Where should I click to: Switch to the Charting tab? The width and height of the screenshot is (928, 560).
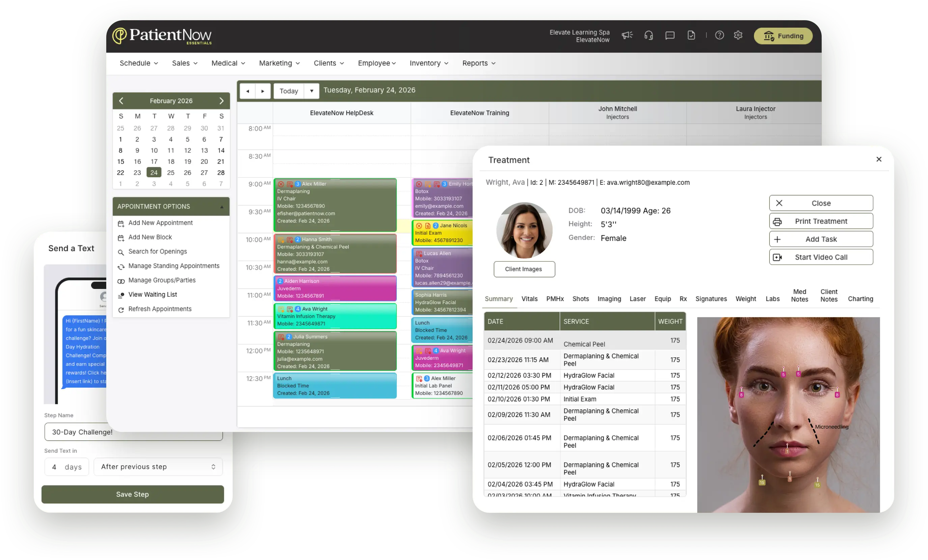click(x=860, y=299)
